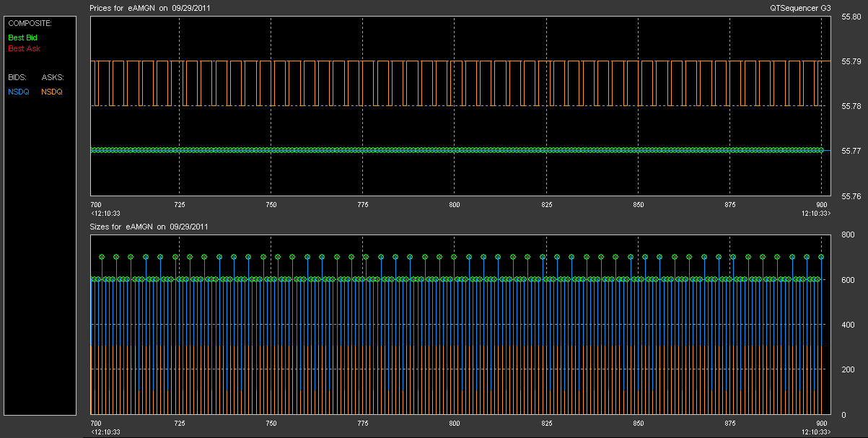Click the 900 tick label under Sizes chart
This screenshot has width=868, height=438.
(x=822, y=424)
